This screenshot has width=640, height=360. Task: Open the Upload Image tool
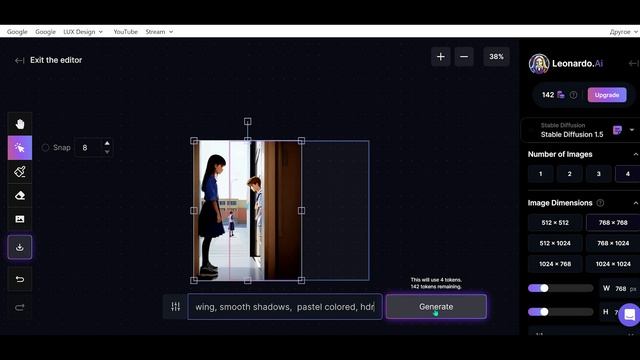(x=20, y=219)
